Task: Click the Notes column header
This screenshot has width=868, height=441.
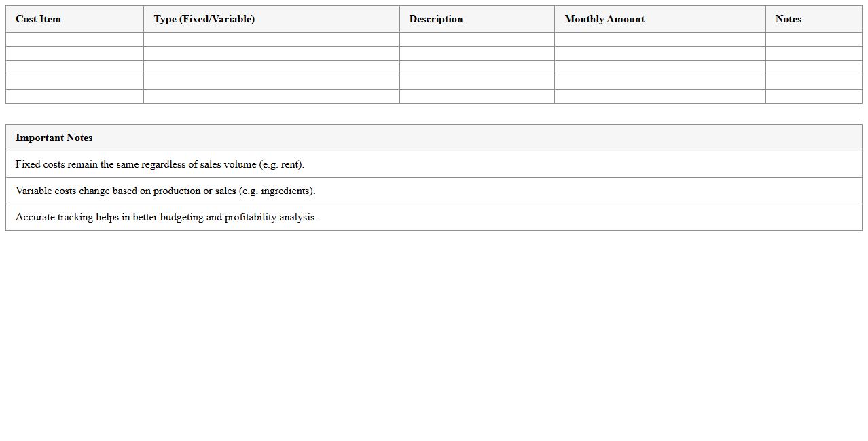Action: 788,19
